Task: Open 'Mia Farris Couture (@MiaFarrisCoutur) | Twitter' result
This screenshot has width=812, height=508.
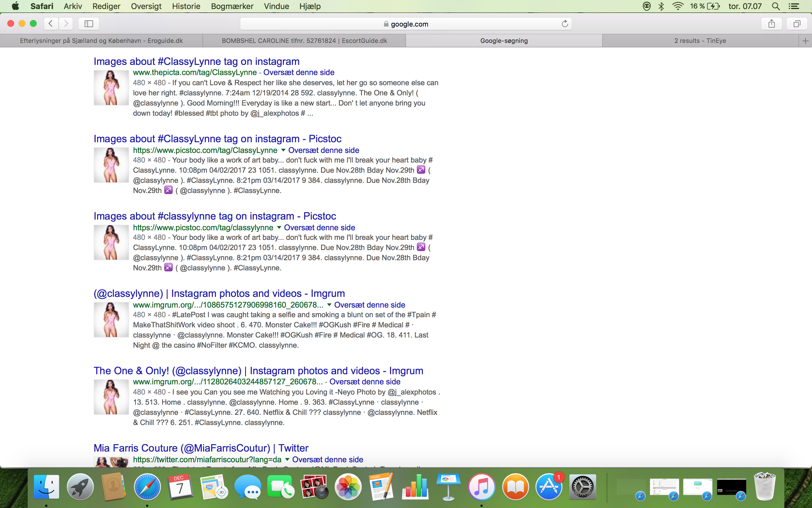Action: coord(201,448)
